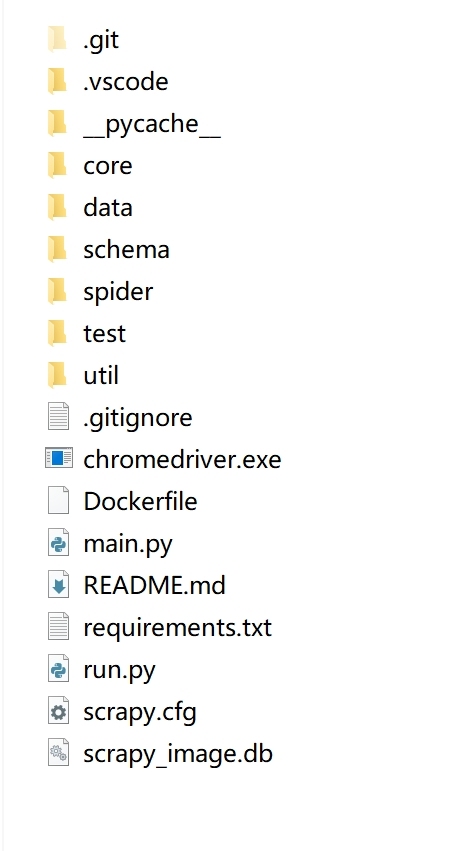Select the .gitignore file name
475x851 pixels.
click(138, 418)
